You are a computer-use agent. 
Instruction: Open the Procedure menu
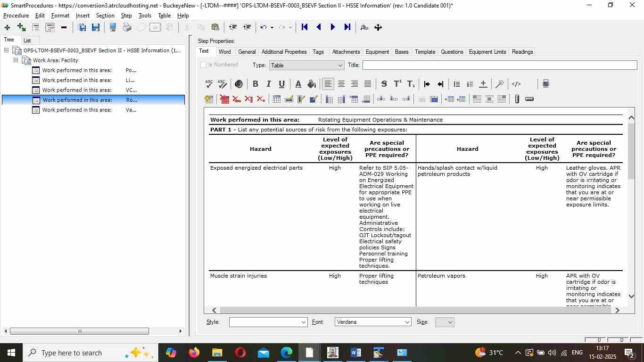[x=16, y=16]
